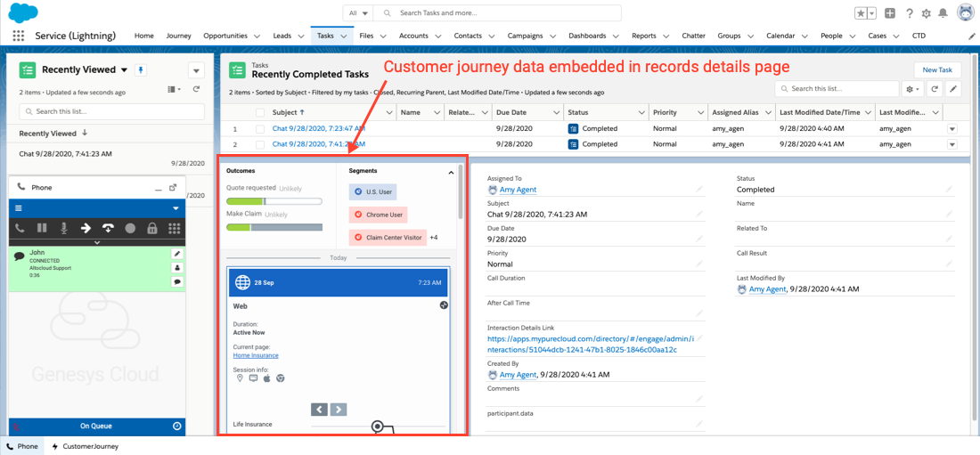Screen dimensions: 980x455
Task: Toggle the On Queue status bar
Action: point(97,427)
